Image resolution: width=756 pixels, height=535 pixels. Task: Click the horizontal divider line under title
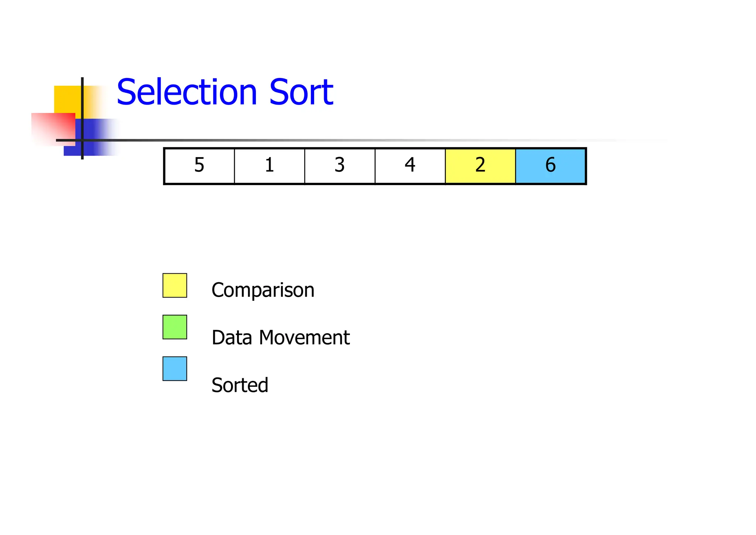[x=332, y=140]
